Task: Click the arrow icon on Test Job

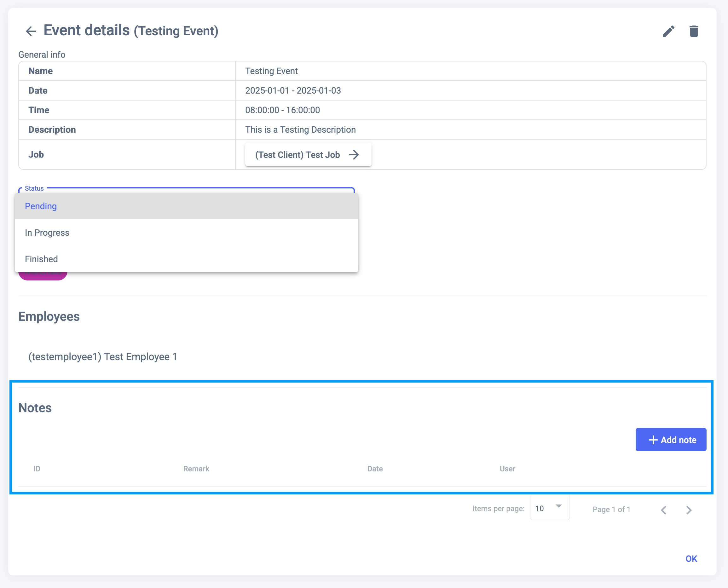Action: tap(354, 155)
